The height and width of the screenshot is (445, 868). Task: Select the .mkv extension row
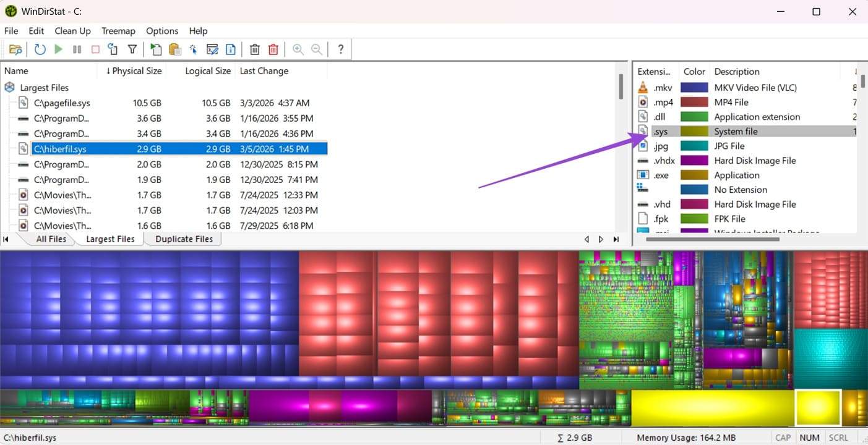tap(663, 87)
